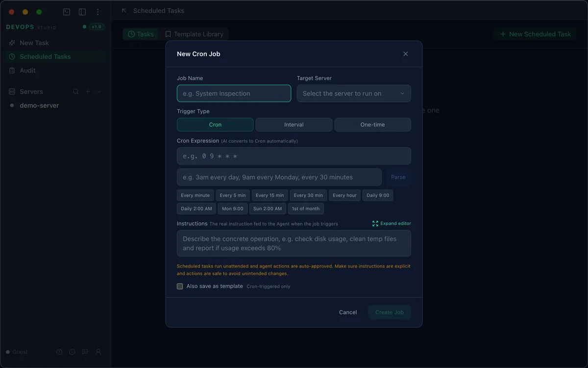This screenshot has height=368, width=588.
Task: Click the Guest account label
Action: tap(20, 352)
